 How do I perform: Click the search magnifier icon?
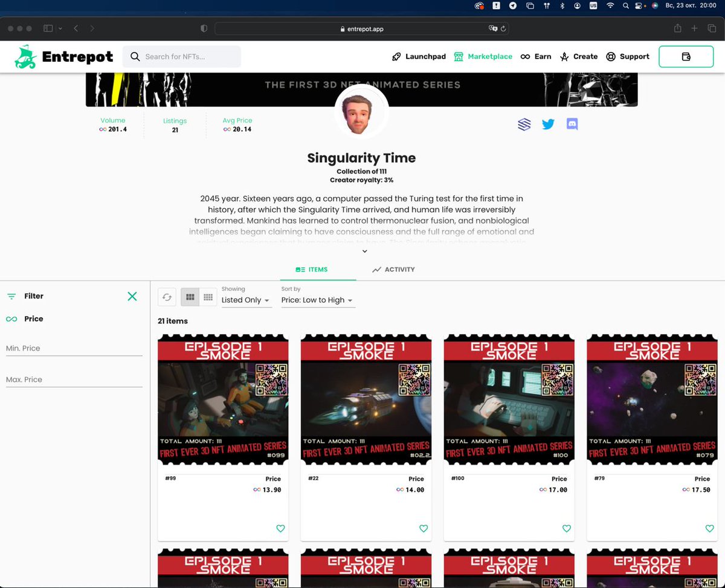click(135, 57)
